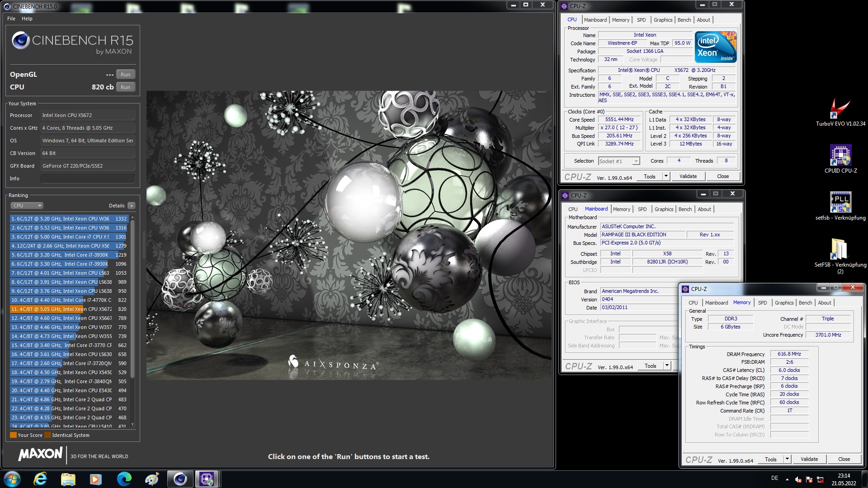Select highlighted ranking row 11 X5672
Screen dimensions: 868x488
(x=69, y=309)
